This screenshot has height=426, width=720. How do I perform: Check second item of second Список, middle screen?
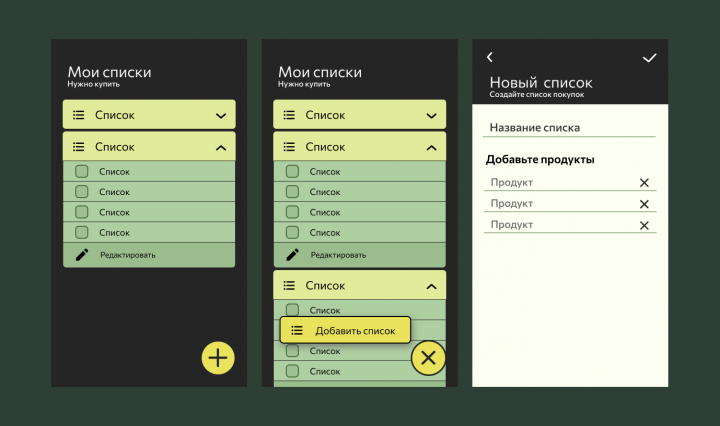(x=292, y=191)
